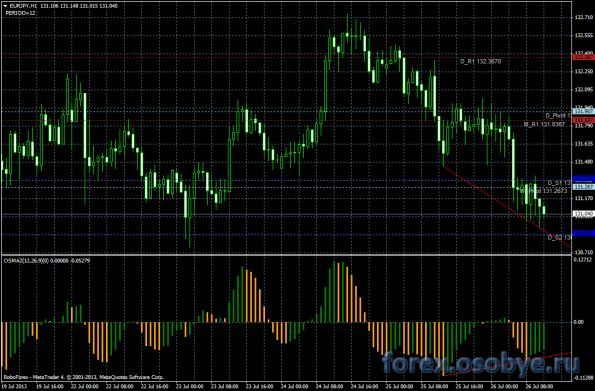Click the 25 Jul 16:00 time label

coord(468,386)
